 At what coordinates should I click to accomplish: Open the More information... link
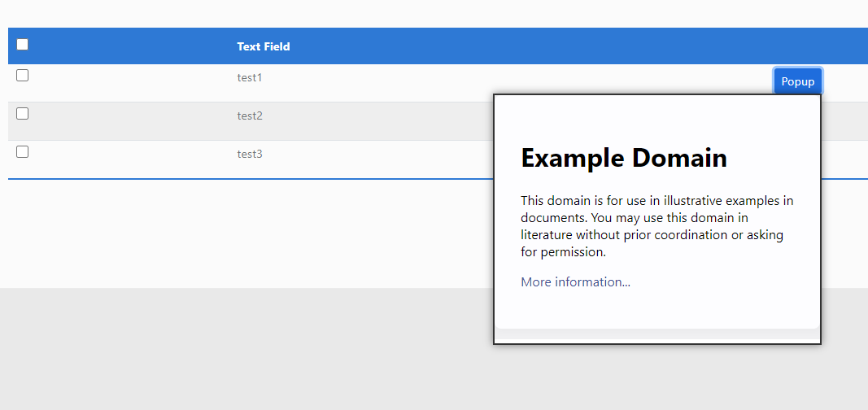(x=575, y=282)
